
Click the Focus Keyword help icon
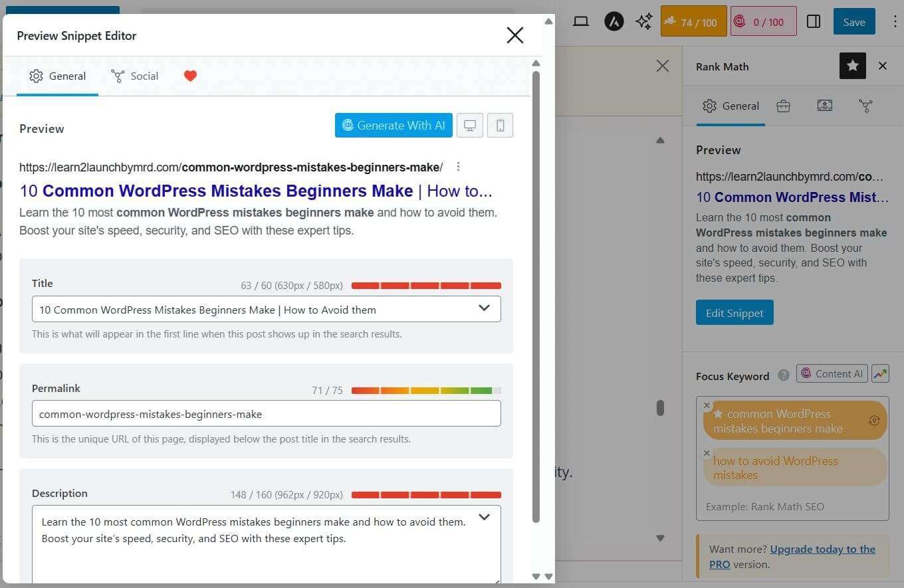tap(784, 375)
